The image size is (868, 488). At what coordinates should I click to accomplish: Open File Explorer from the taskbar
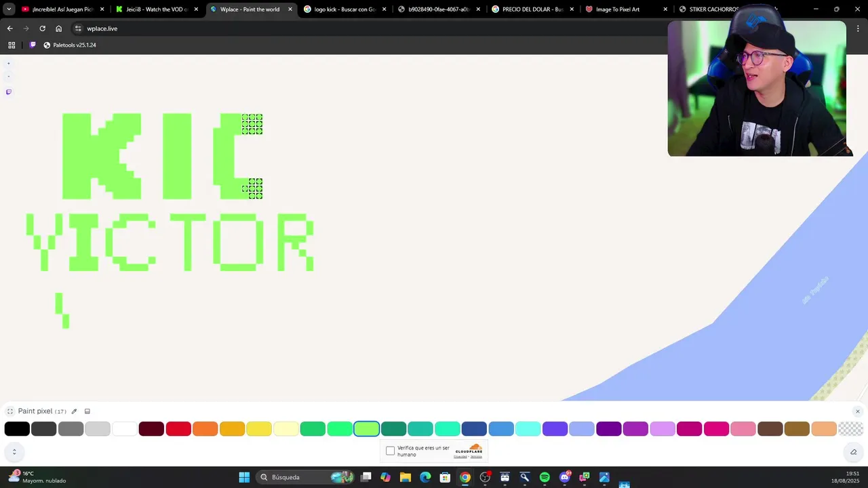pyautogui.click(x=406, y=477)
